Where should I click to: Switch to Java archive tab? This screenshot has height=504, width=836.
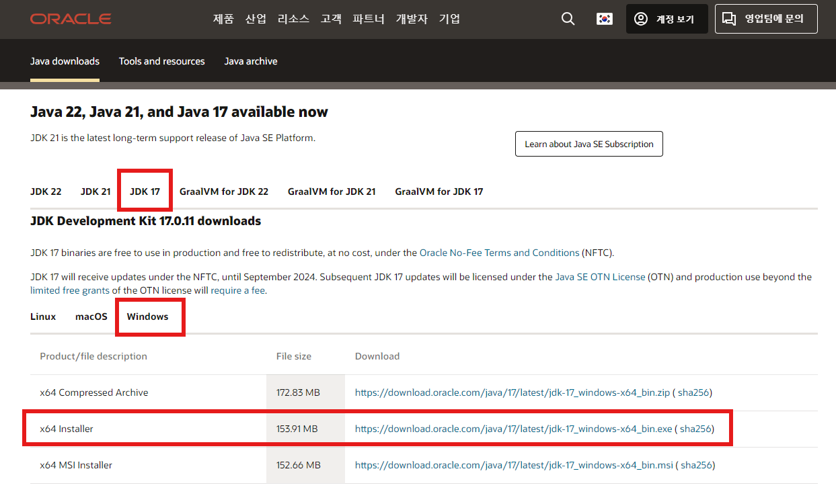pyautogui.click(x=251, y=61)
